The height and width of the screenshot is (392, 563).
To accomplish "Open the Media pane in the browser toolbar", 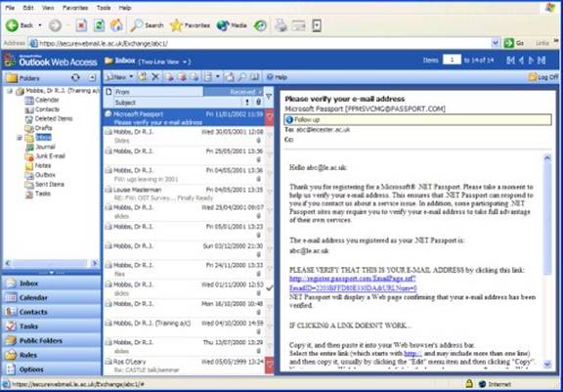I will (232, 25).
